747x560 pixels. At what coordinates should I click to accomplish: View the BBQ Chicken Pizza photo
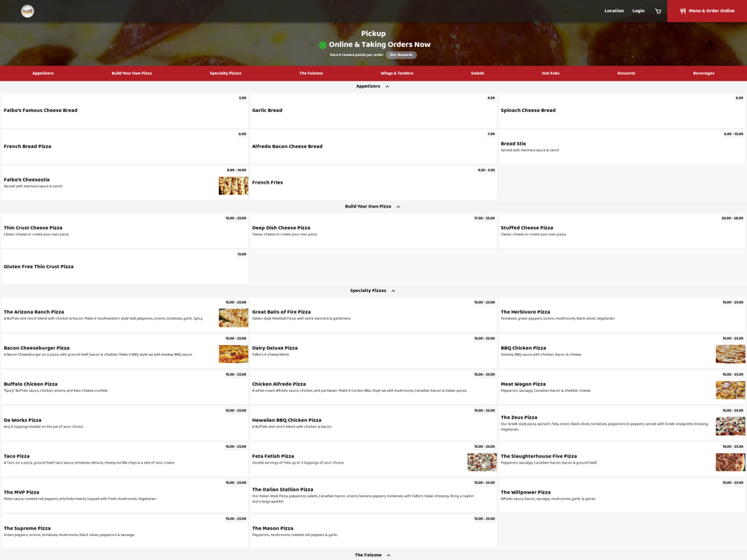(x=731, y=354)
